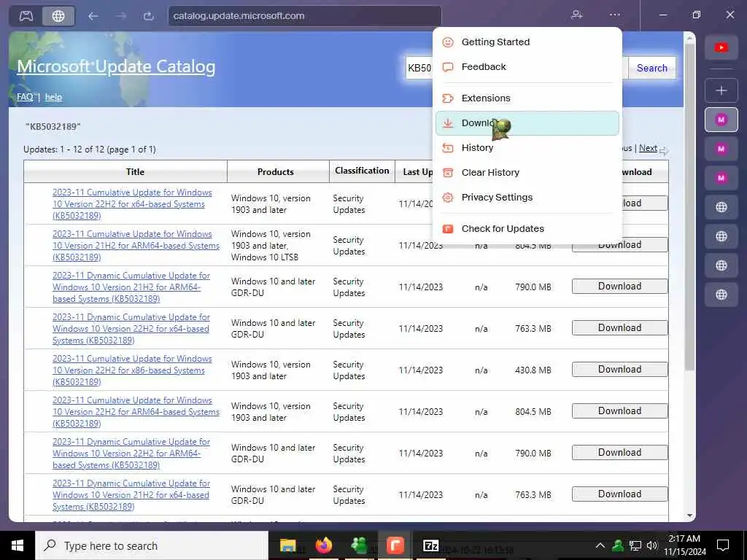Select Check for Updates entry
The width and height of the screenshot is (747, 560).
pos(527,228)
